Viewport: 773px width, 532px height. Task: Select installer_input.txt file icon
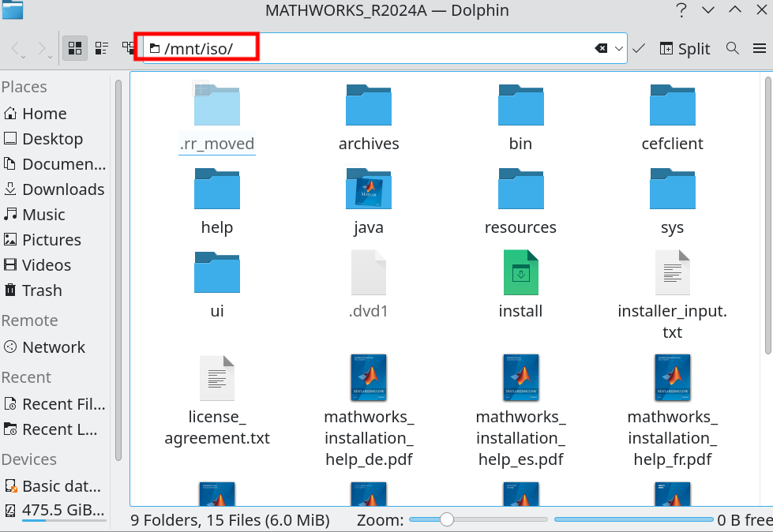point(673,272)
